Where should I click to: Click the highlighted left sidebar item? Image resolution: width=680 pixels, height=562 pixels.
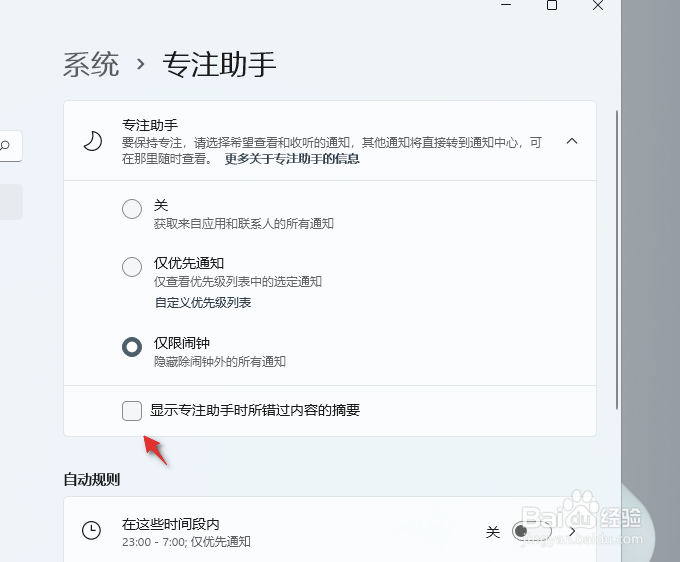click(10, 201)
